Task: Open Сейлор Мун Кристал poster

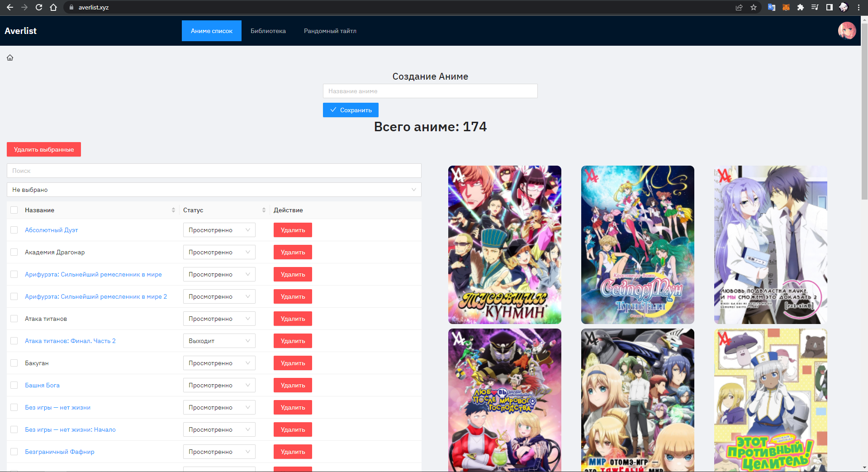Action: coord(638,245)
